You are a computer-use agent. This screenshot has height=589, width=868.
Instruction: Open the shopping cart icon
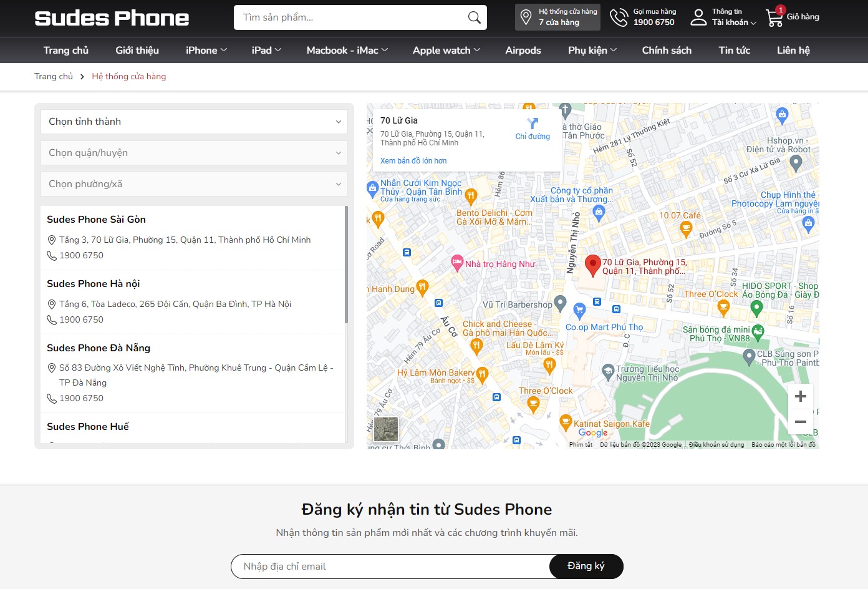coord(774,17)
